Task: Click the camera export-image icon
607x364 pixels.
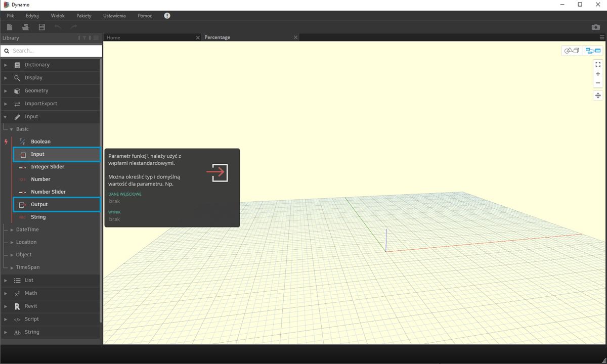Action: tap(596, 27)
